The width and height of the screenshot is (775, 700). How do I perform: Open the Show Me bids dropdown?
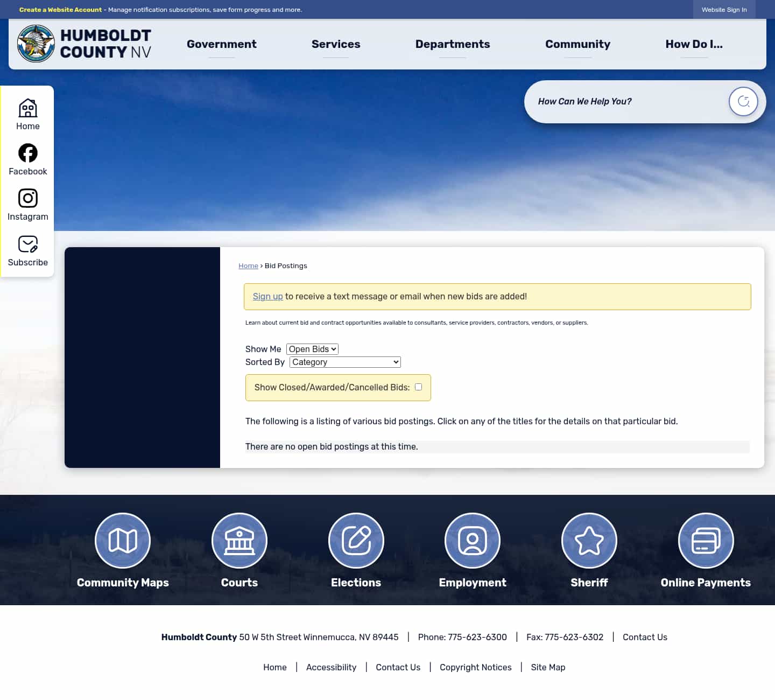(312, 349)
